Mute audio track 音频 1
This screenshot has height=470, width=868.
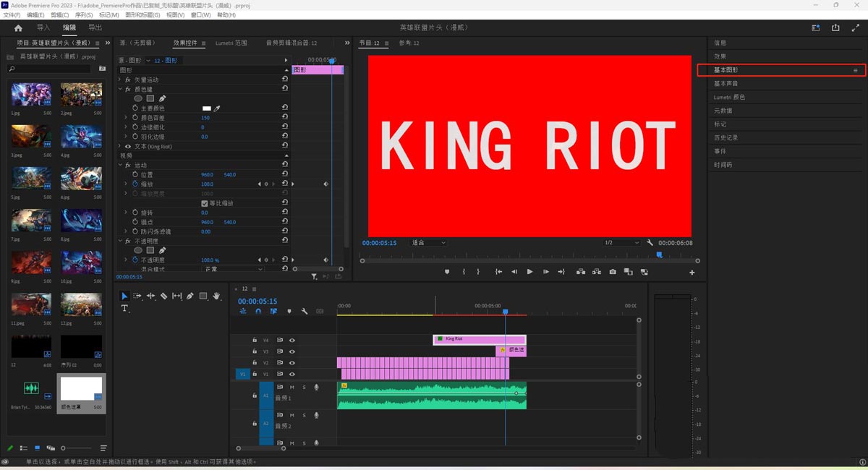(x=292, y=388)
